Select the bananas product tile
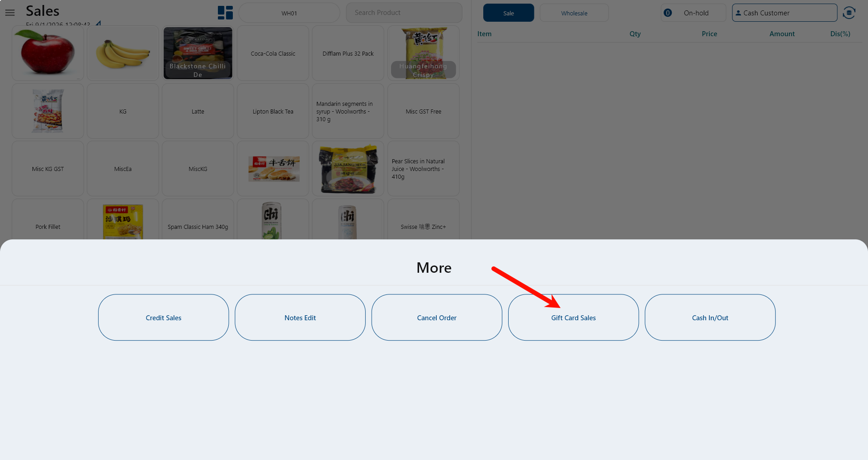868x460 pixels. point(123,53)
